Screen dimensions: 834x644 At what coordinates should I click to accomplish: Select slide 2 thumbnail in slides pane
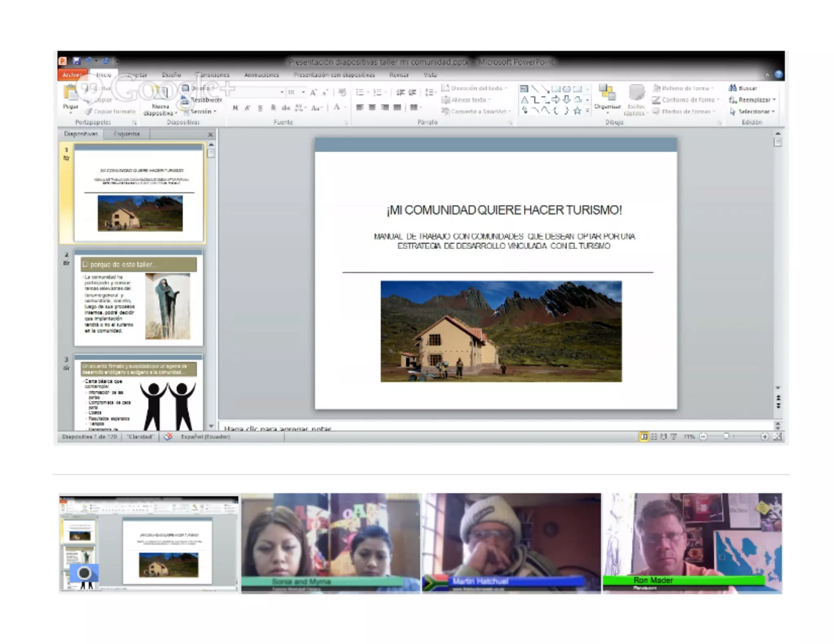click(138, 298)
